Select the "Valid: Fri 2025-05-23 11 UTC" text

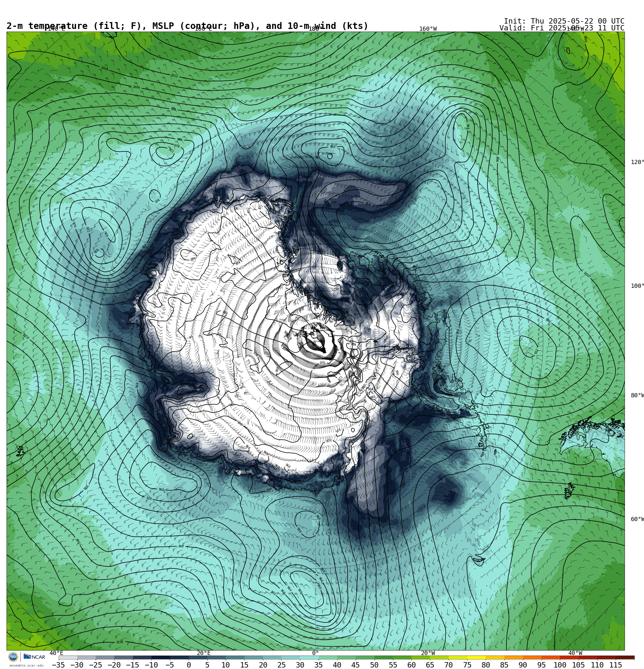(562, 28)
